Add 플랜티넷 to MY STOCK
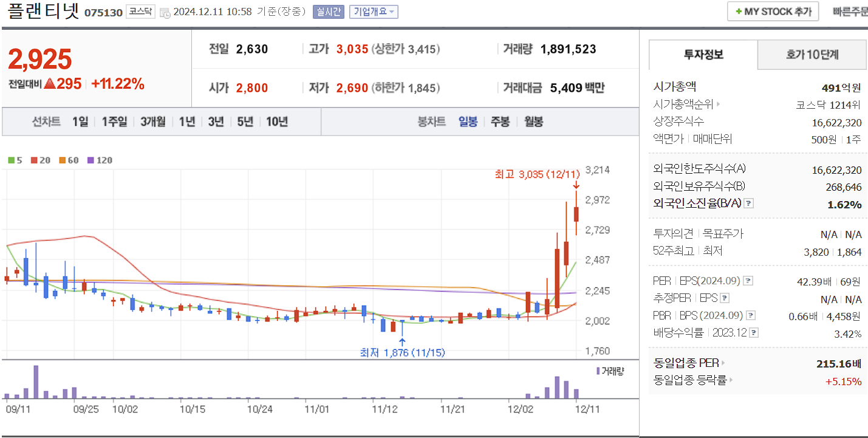The width and height of the screenshot is (868, 438). [773, 11]
